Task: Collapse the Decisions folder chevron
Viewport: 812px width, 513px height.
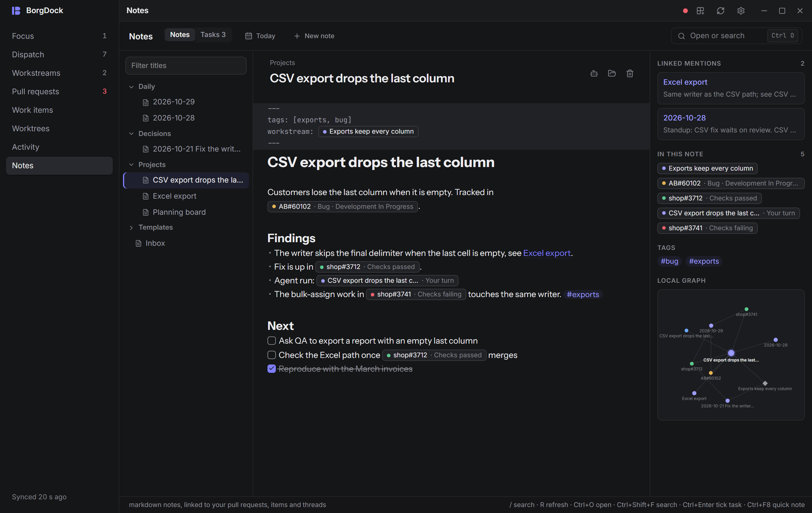Action: point(131,134)
